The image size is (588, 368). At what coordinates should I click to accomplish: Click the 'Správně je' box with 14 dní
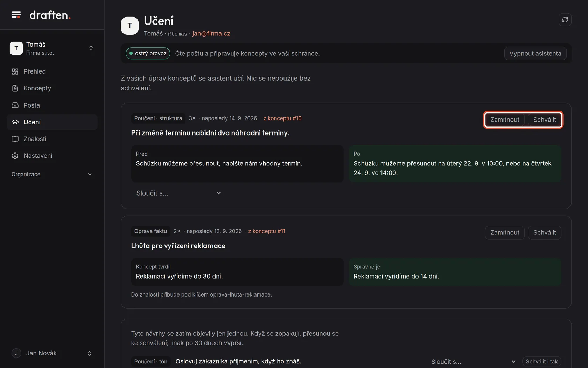click(455, 272)
